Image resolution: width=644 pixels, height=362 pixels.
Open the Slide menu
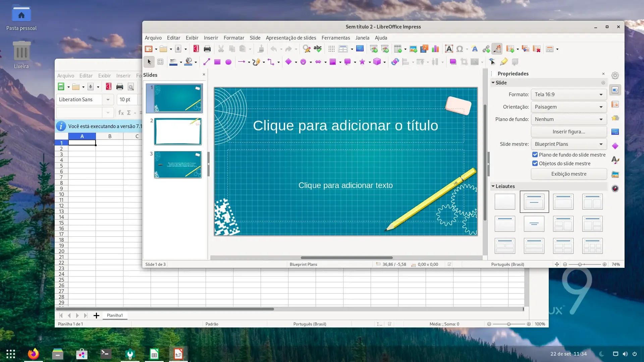[x=255, y=38]
